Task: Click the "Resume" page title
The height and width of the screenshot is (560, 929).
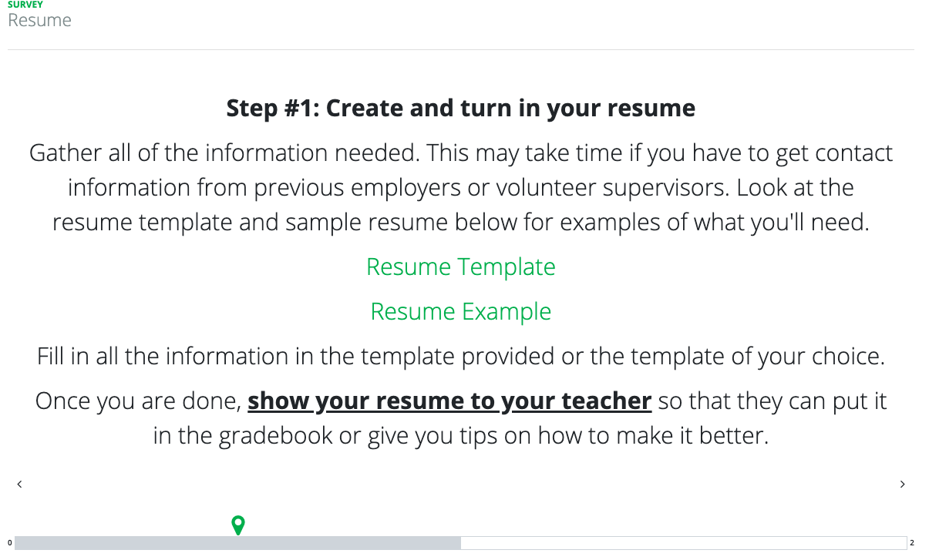Action: [x=39, y=20]
